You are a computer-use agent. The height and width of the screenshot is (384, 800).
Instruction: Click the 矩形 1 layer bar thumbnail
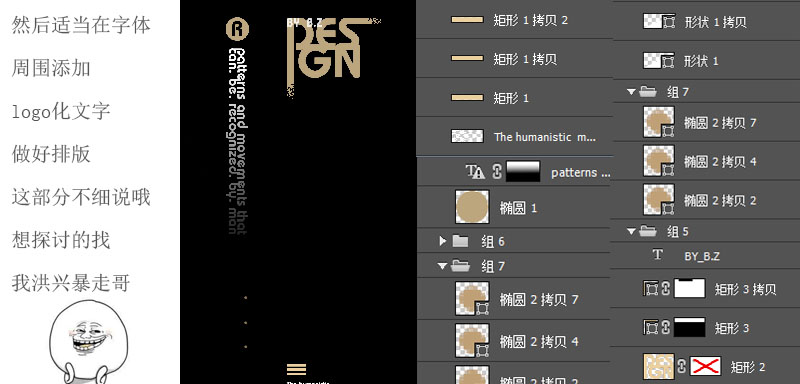[467, 97]
